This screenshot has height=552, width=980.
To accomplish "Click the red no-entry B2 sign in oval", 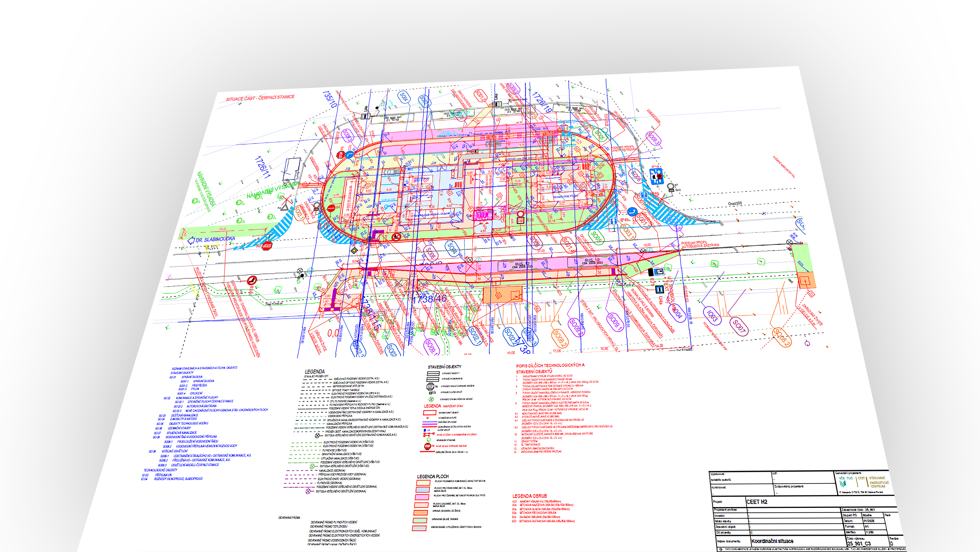I will [331, 208].
